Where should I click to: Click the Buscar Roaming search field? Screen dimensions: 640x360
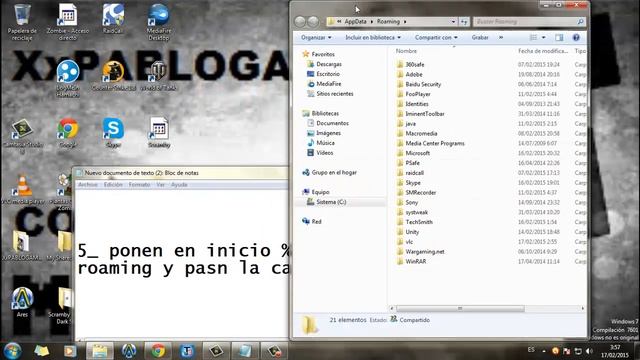coord(529,22)
